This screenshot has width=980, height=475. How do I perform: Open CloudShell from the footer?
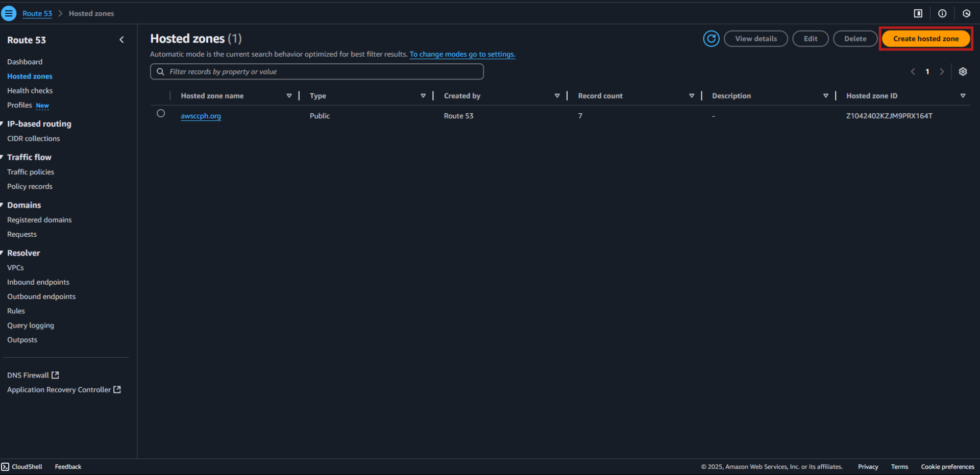(x=22, y=467)
